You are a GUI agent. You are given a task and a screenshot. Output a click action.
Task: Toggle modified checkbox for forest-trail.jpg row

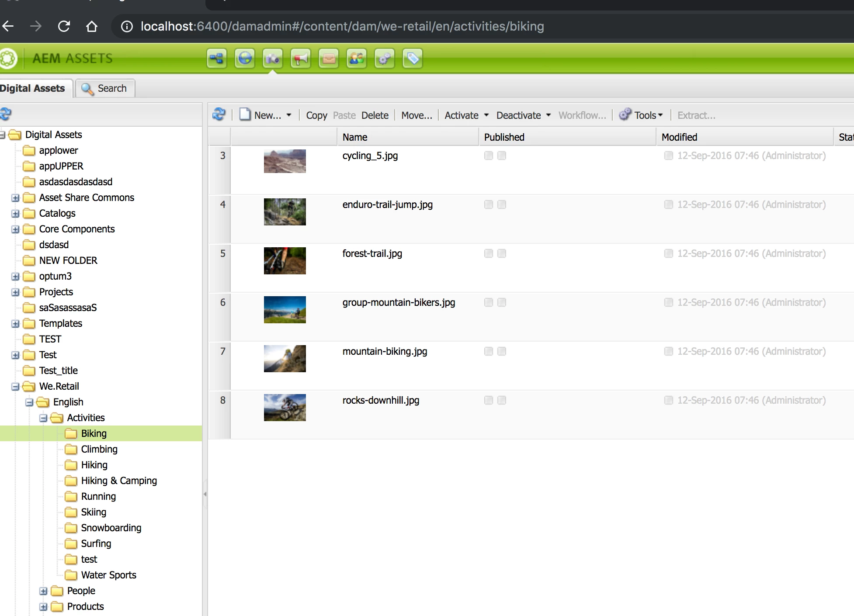668,253
